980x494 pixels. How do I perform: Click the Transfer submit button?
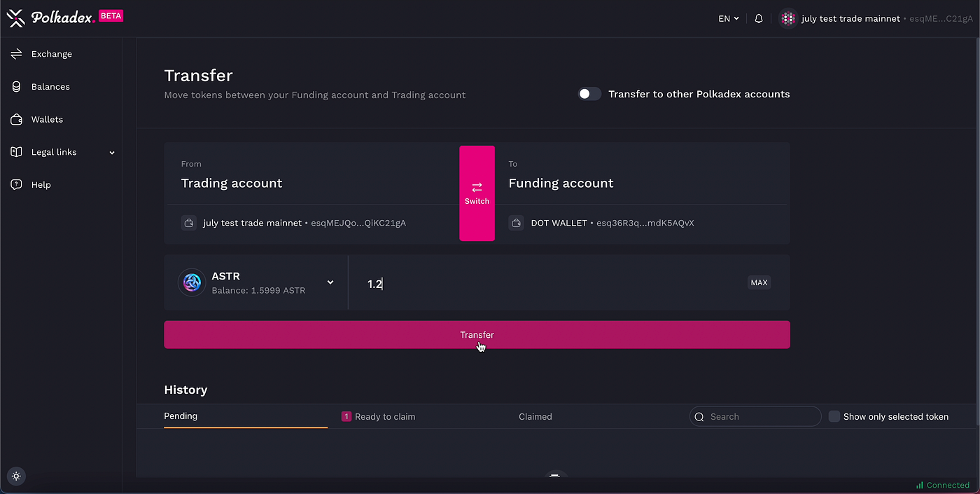(477, 335)
